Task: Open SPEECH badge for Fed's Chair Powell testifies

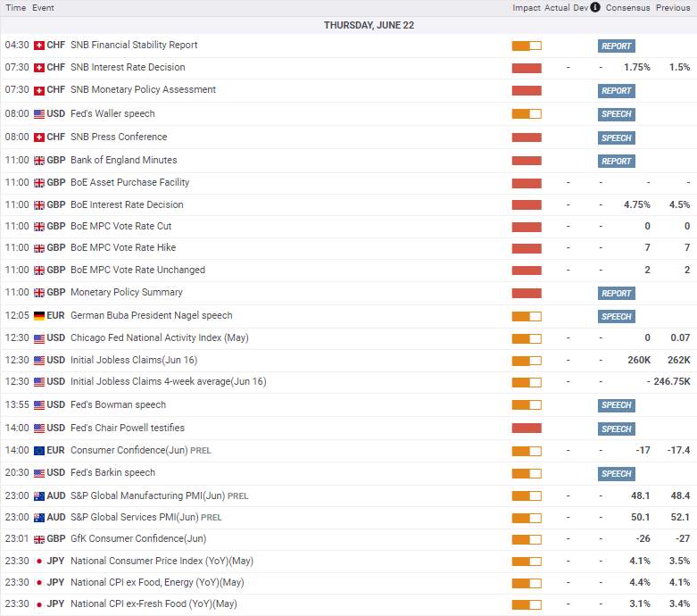Action: coord(616,429)
